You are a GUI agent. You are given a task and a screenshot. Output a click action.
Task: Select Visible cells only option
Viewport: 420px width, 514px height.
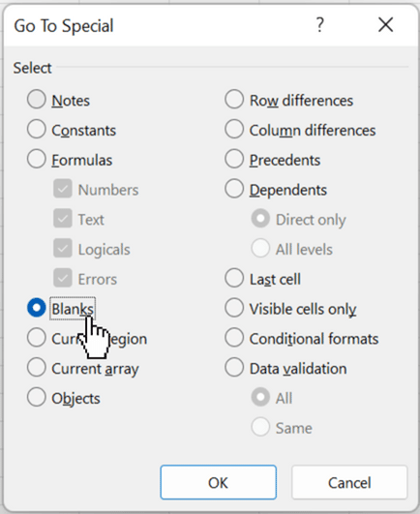point(234,308)
